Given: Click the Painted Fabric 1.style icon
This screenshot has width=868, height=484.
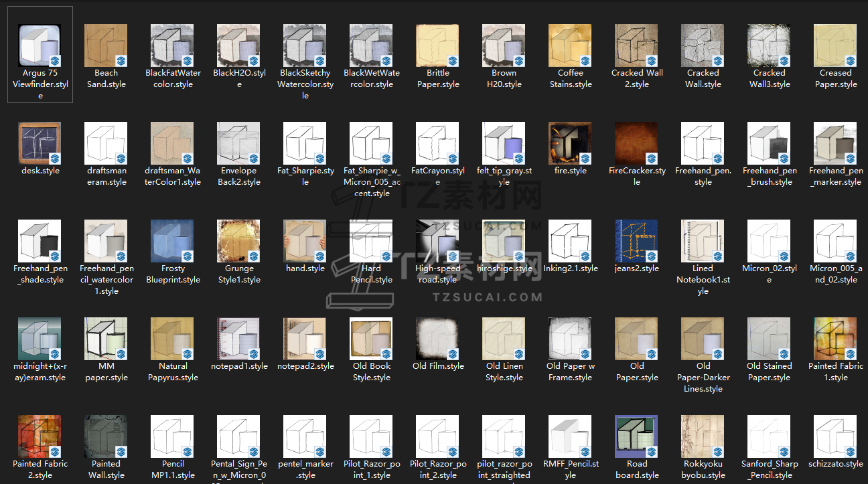Looking at the screenshot, I should click(836, 339).
